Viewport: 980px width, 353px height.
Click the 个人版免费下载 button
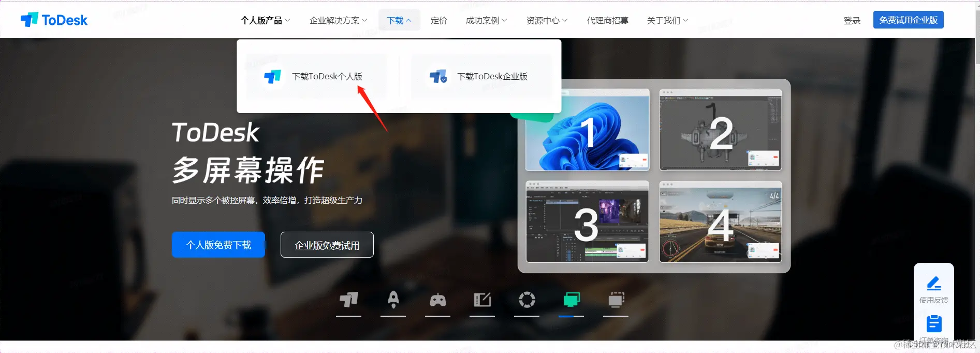point(218,245)
